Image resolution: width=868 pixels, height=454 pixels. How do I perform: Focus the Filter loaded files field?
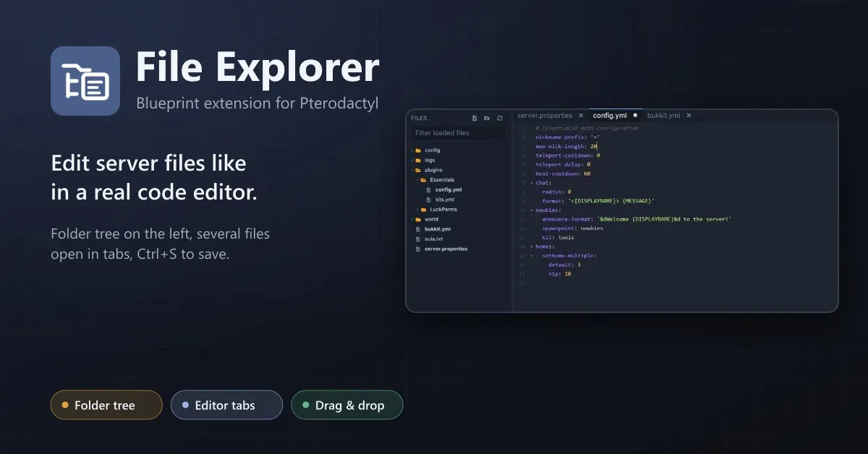click(459, 133)
